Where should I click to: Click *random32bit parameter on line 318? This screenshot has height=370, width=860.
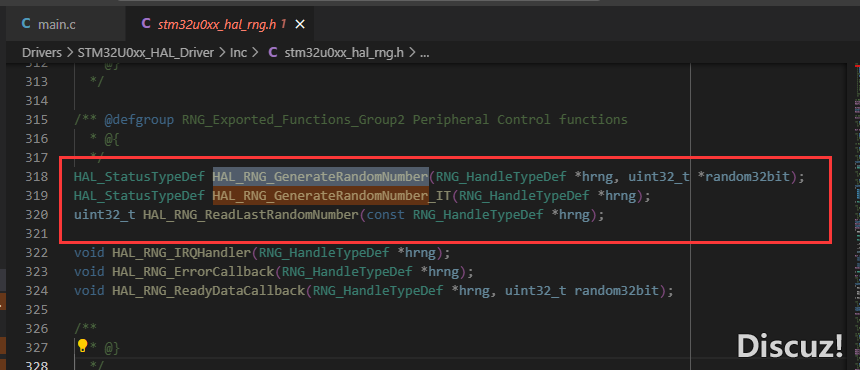[x=745, y=177]
